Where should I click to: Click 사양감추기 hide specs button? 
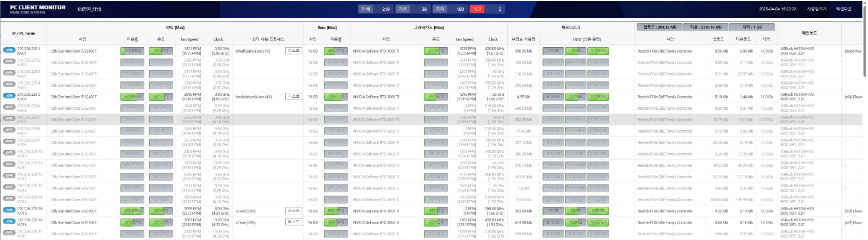click(817, 9)
